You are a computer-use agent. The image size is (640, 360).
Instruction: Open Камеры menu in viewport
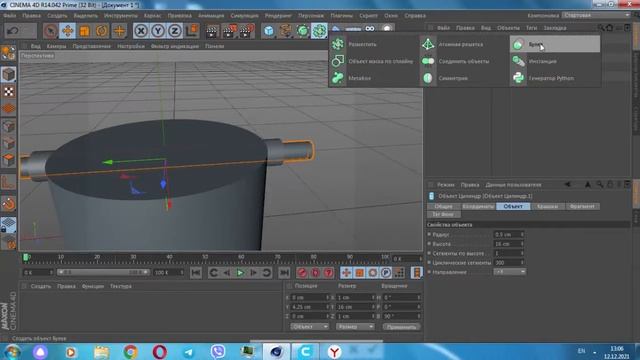56,46
